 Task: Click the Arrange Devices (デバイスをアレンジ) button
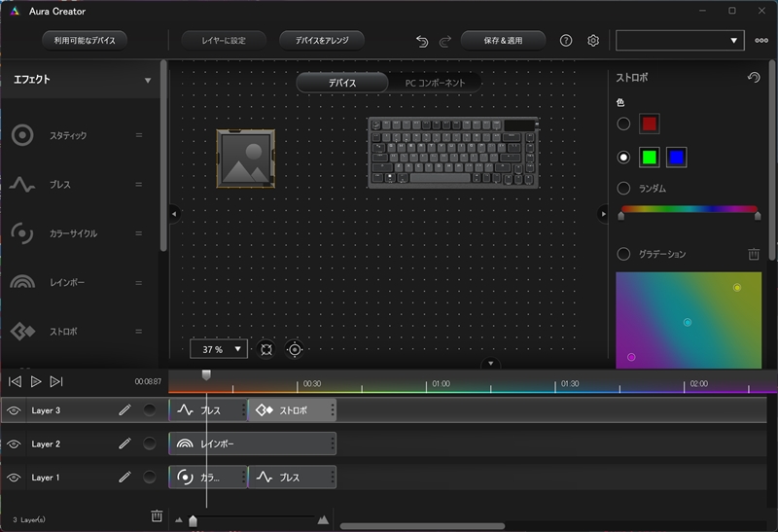(x=322, y=41)
